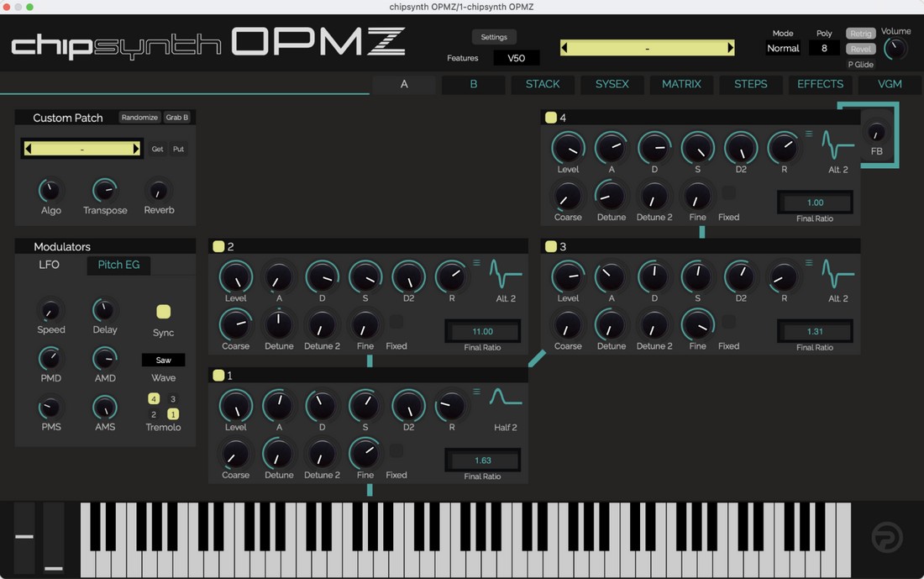Screen dimensions: 924x579
Task: Open the main preset name display
Action: [647, 49]
